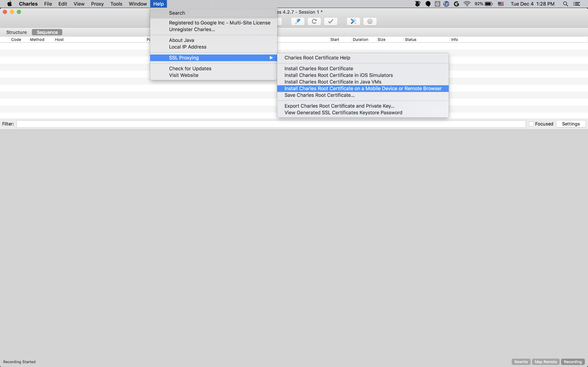Click the Rewrite status button

pos(521,362)
